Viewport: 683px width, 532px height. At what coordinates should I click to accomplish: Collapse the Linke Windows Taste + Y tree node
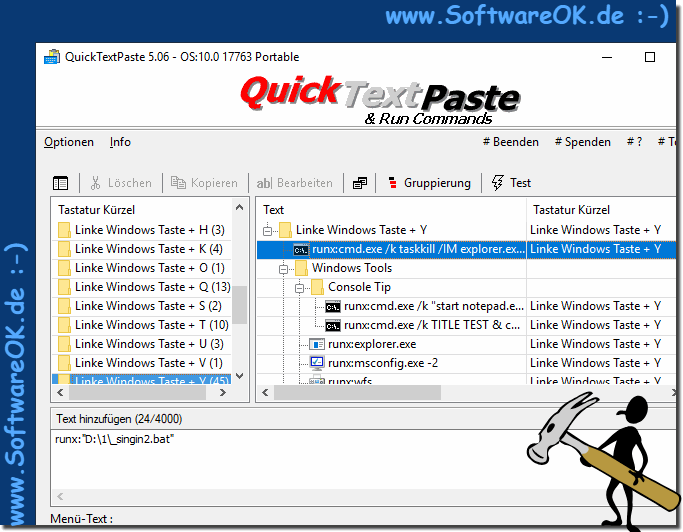(267, 231)
